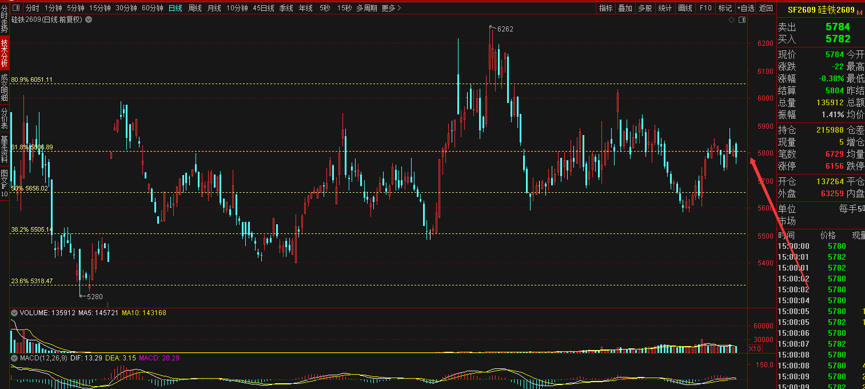Click the X10 volume scale badge

[x=755, y=349]
